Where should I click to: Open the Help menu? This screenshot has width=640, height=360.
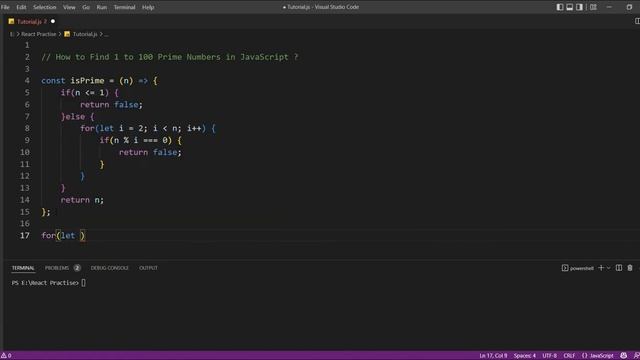tap(148, 7)
